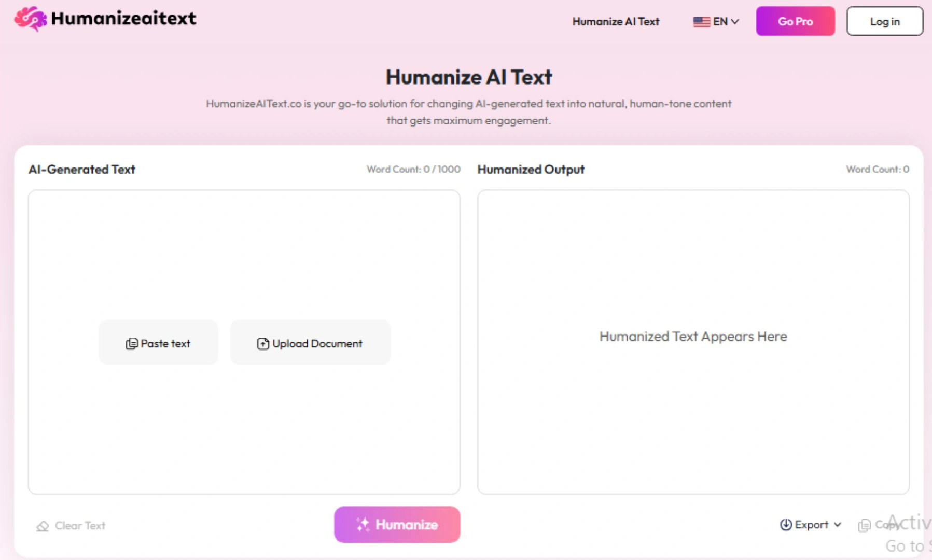Click the sparkle icon on Humanize button
The width and height of the screenshot is (932, 560).
tap(363, 524)
